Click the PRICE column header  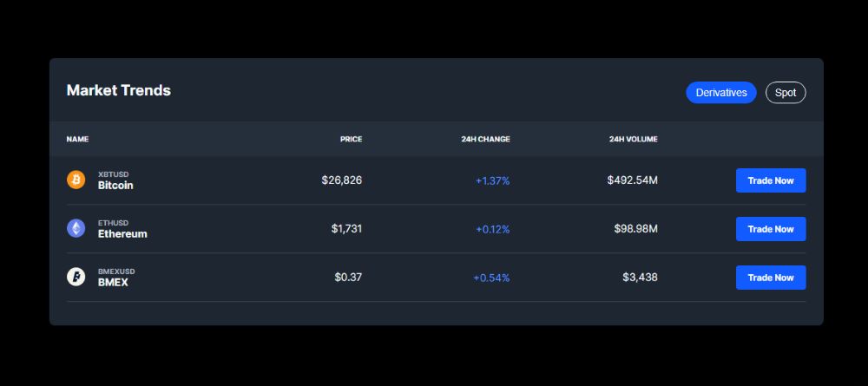351,139
